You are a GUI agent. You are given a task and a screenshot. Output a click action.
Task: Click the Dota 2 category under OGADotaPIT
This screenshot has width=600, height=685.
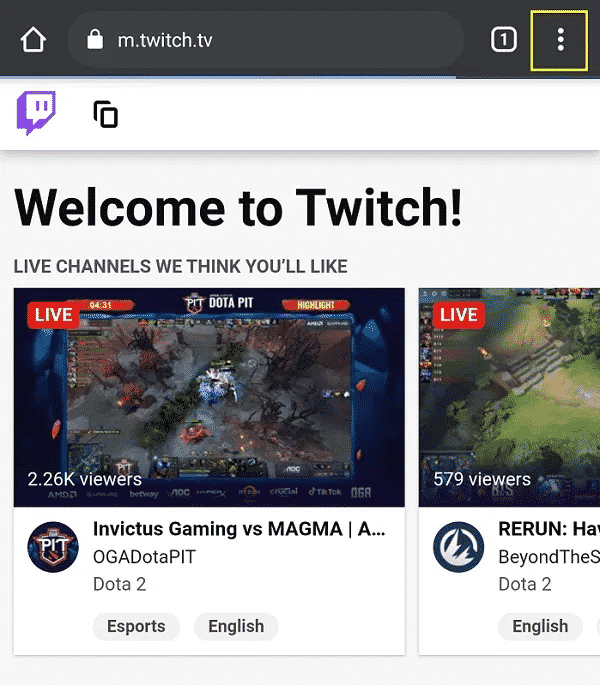(119, 584)
